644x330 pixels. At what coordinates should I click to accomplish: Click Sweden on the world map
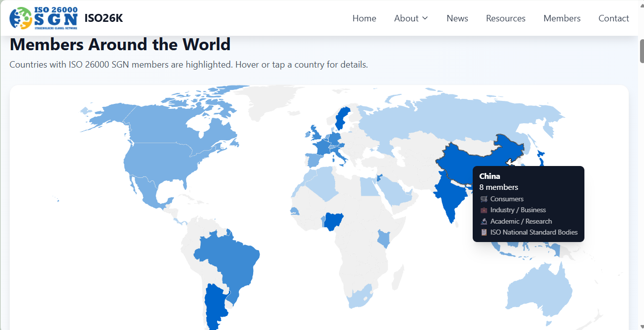341,117
